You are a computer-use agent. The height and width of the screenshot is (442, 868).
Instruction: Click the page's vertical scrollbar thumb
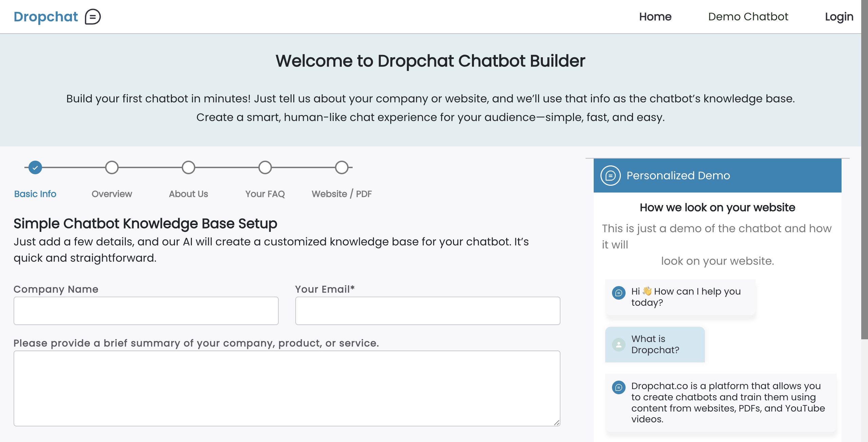point(864,169)
